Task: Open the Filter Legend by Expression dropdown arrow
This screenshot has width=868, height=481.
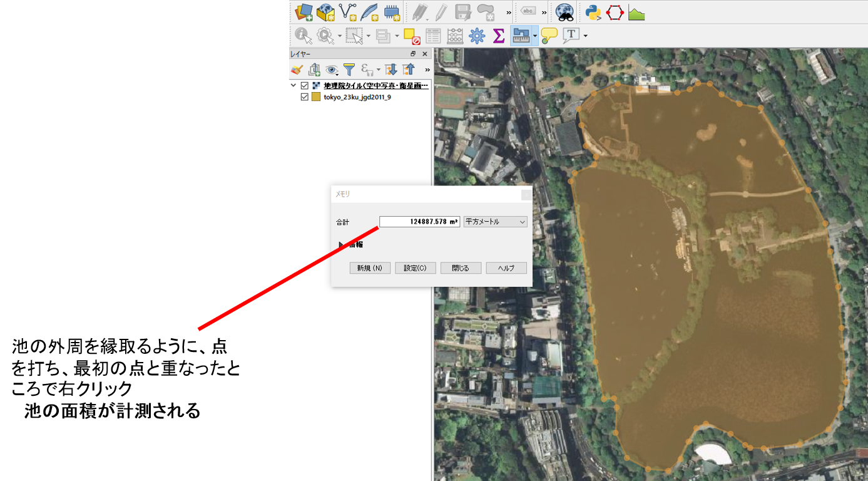Action: tap(378, 70)
